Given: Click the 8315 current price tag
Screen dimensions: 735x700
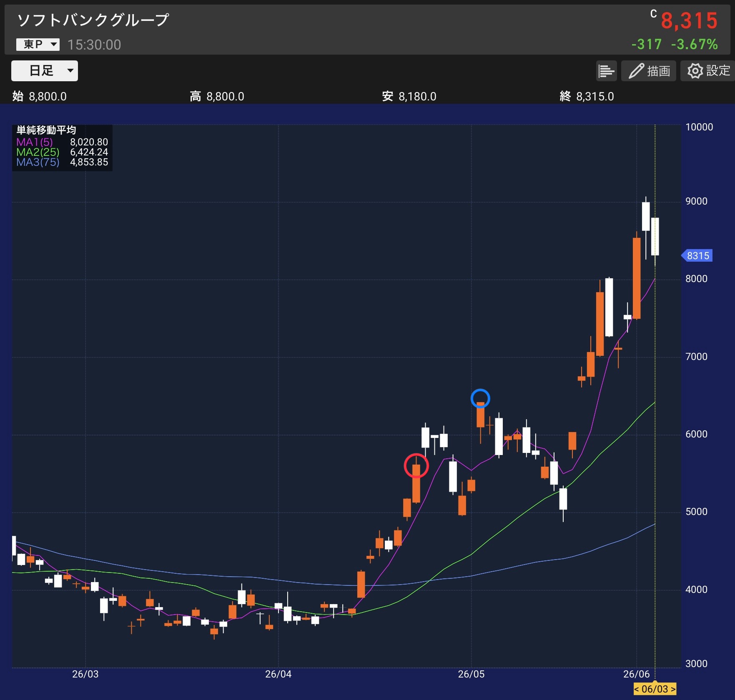Looking at the screenshot, I should [x=697, y=256].
